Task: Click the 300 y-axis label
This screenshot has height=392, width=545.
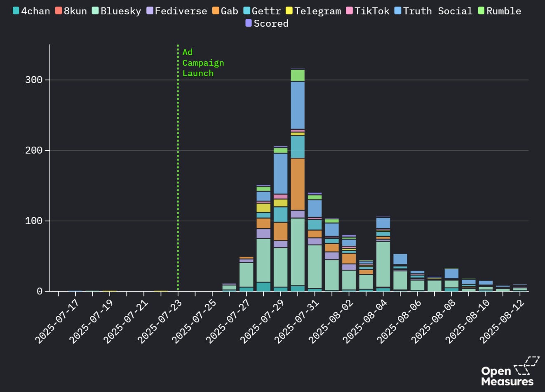Action: (34, 80)
